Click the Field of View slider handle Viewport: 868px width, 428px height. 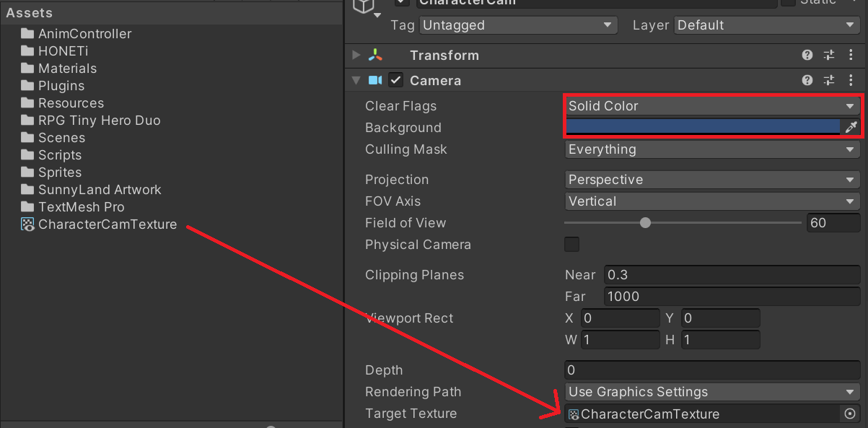(x=646, y=223)
